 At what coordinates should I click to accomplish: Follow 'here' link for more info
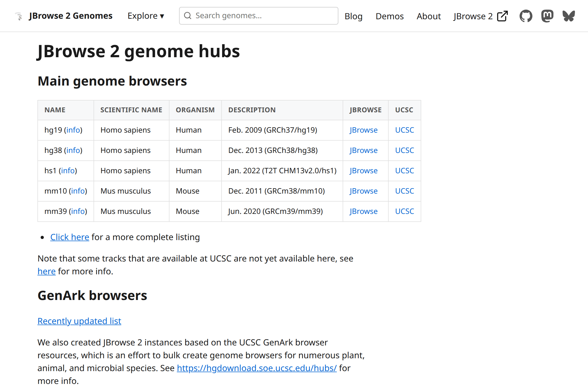tap(47, 271)
